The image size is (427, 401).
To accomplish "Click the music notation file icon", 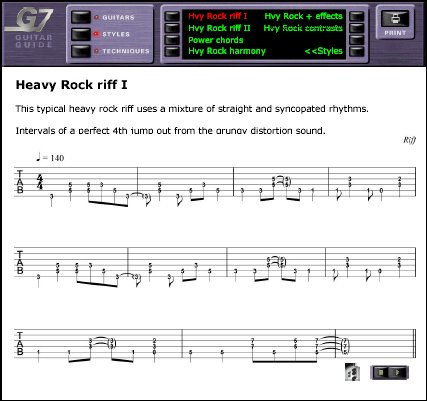I will click(352, 372).
